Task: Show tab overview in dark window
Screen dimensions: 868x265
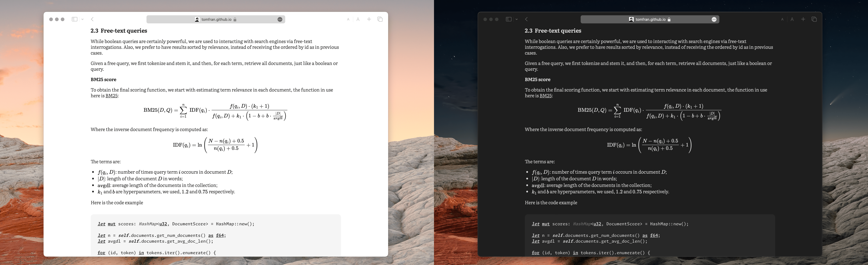Action: (x=814, y=19)
